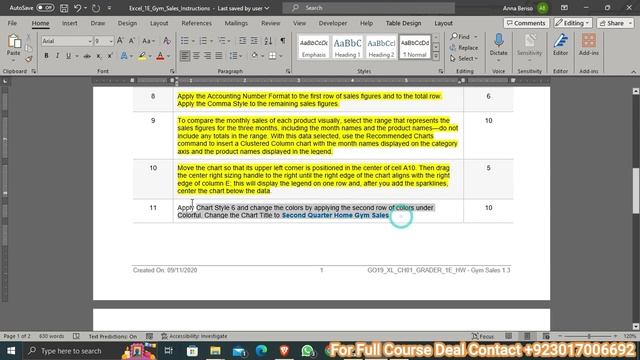The height and width of the screenshot is (360, 640).
Task: Sort the selected text
Action: 268,41
